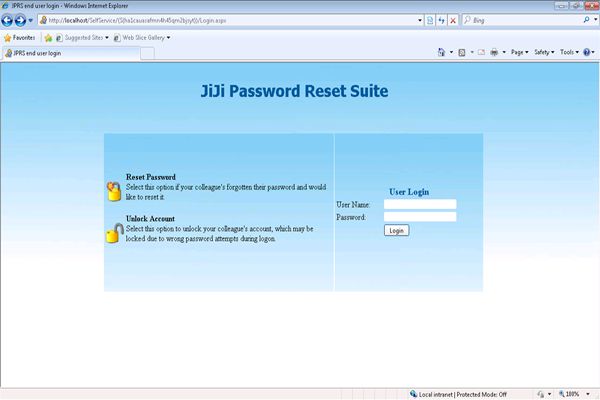The image size is (600, 400).
Task: Refresh the page with the Refresh icon
Action: pos(442,20)
